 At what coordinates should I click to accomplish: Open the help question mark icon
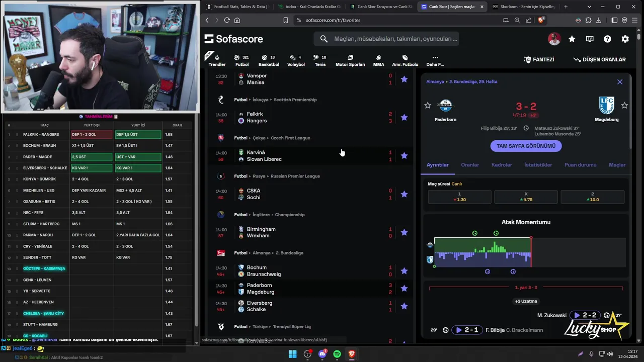(607, 39)
